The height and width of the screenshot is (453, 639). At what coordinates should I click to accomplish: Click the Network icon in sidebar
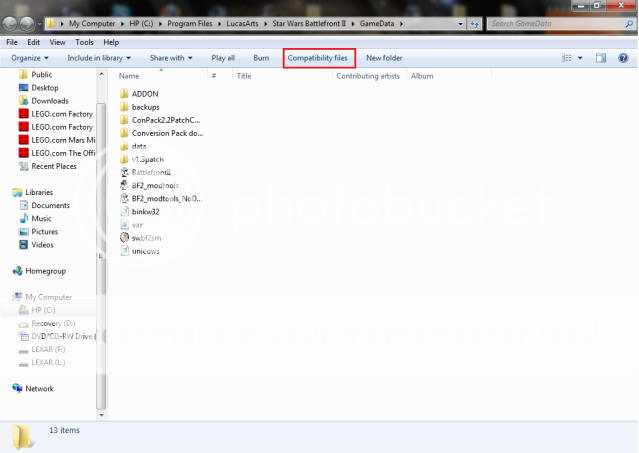pyautogui.click(x=18, y=388)
